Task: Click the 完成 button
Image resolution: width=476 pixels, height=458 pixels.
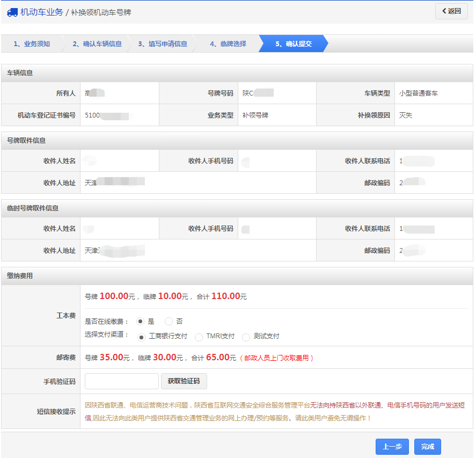Action: pos(427,447)
